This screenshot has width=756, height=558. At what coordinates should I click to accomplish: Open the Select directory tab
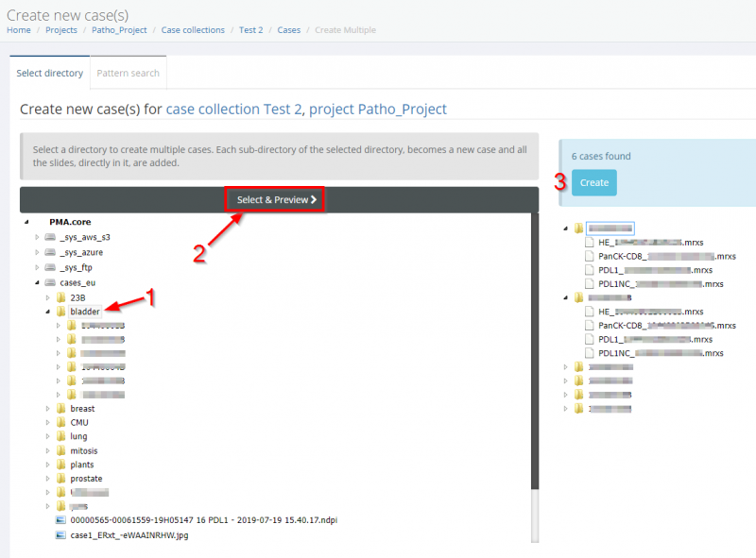point(49,73)
